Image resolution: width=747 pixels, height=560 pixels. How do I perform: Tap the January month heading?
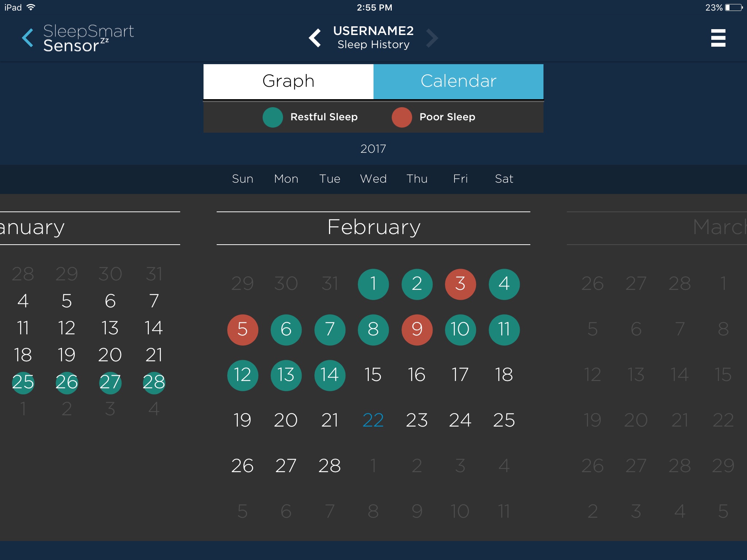(x=33, y=227)
